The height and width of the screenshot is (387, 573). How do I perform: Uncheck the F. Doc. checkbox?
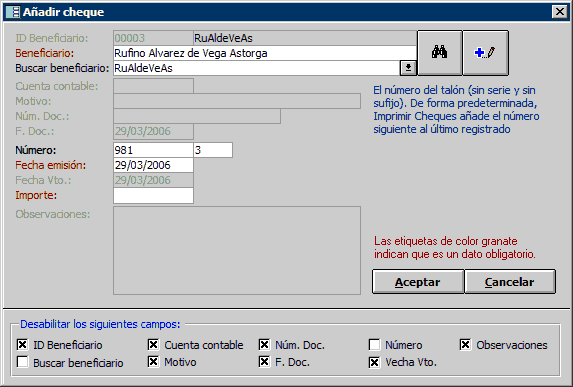coord(264,362)
